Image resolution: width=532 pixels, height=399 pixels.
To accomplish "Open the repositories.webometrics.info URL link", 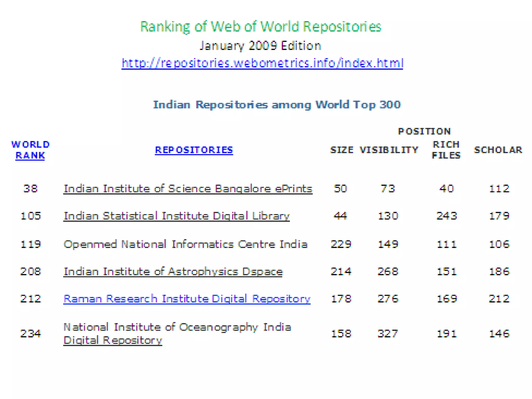I will 262,63.
